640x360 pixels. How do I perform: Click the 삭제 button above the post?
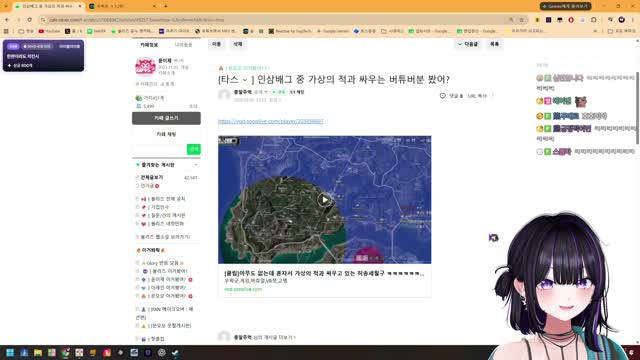[x=238, y=44]
